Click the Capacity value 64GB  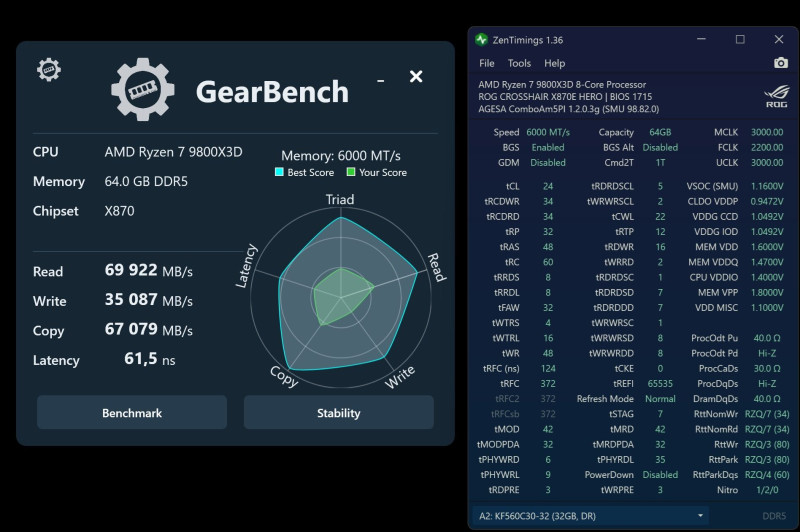point(660,132)
